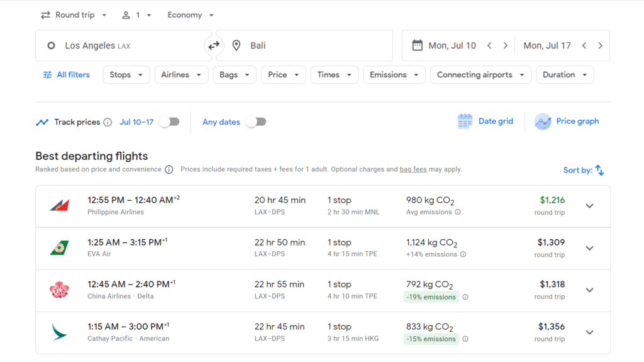Click the EVA Air logo

coord(60,247)
